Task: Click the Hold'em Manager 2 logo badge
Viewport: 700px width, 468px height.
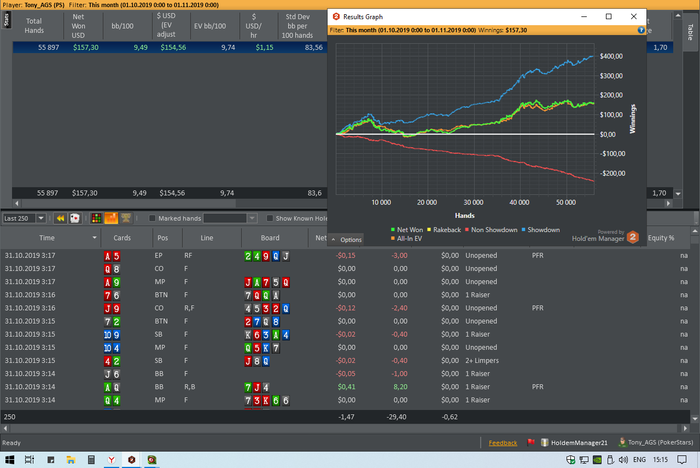Action: (632, 237)
